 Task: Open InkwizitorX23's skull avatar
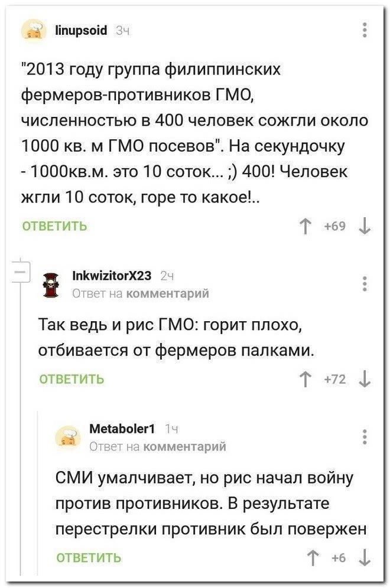[51, 283]
